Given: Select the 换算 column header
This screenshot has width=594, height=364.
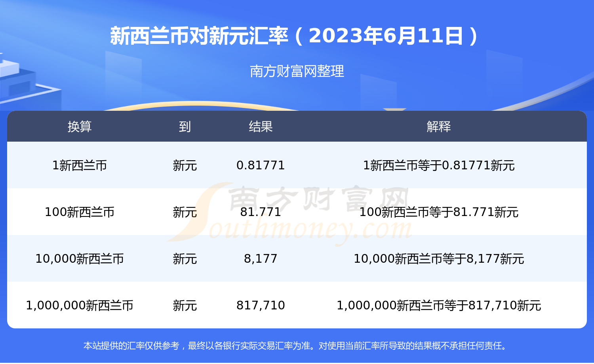Looking at the screenshot, I should (80, 127).
